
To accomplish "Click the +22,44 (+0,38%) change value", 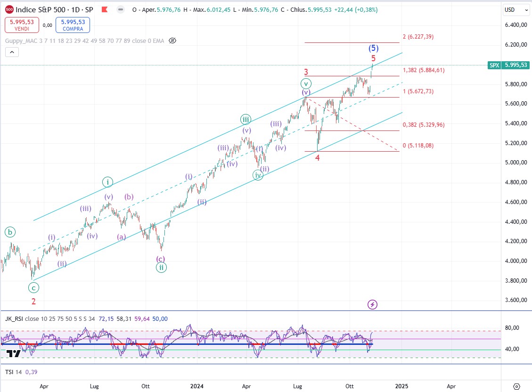I will 356,10.
